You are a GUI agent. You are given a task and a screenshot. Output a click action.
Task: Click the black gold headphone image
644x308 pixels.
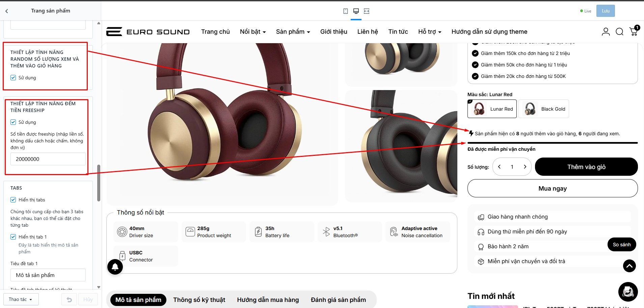pyautogui.click(x=401, y=146)
